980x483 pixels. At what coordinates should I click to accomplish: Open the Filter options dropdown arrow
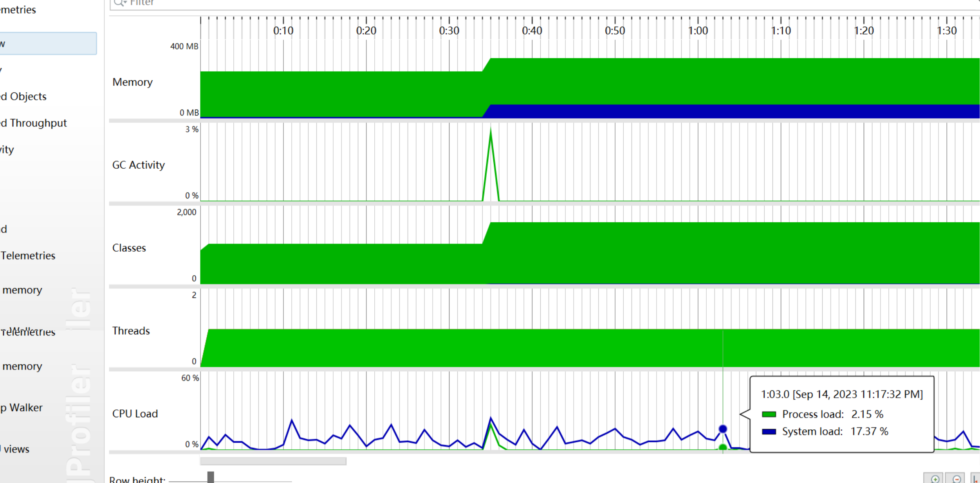125,2
